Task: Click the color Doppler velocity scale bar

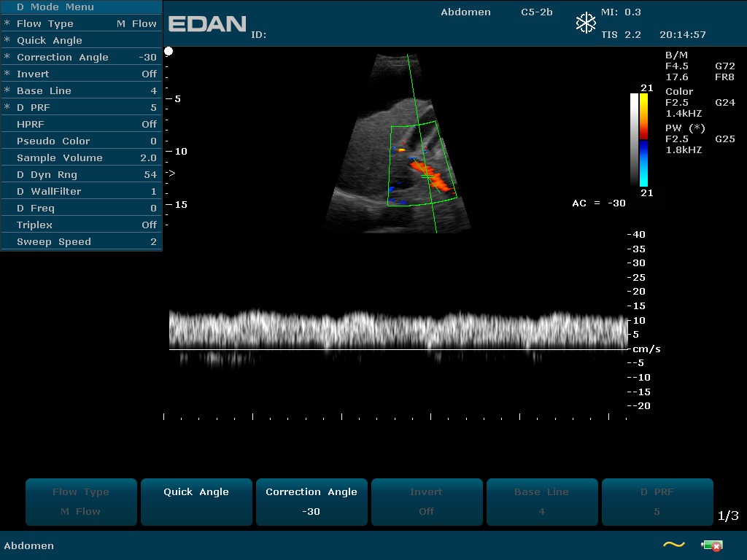Action: [643, 140]
